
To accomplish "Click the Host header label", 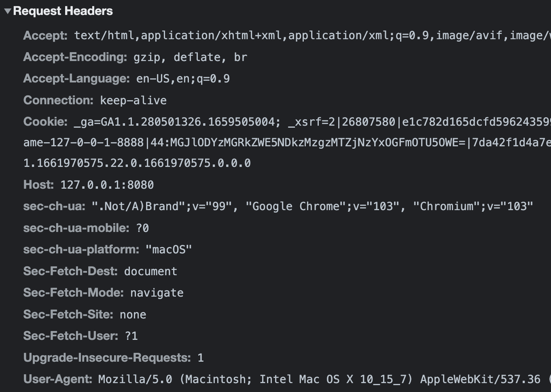I will [38, 185].
